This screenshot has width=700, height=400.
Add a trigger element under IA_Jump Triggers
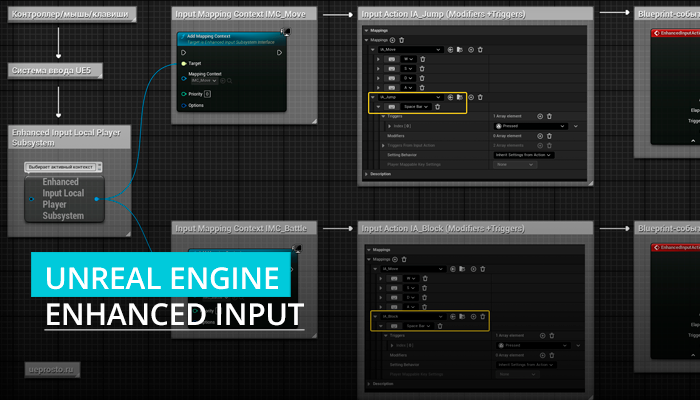click(540, 116)
